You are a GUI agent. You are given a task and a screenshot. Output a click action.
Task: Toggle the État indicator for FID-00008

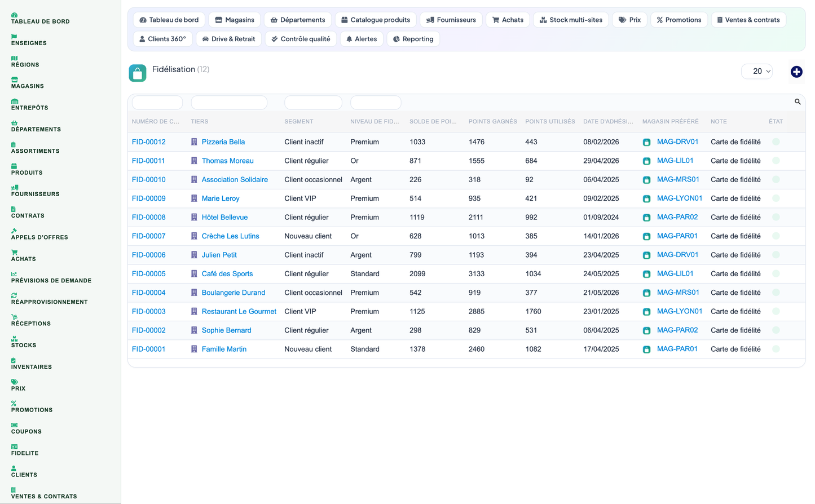[776, 217]
